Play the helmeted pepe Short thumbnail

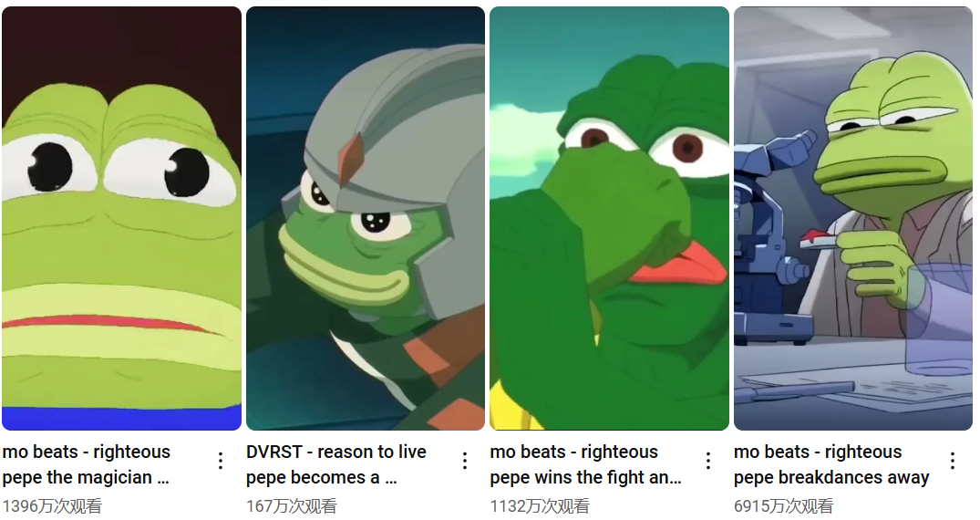pos(366,218)
